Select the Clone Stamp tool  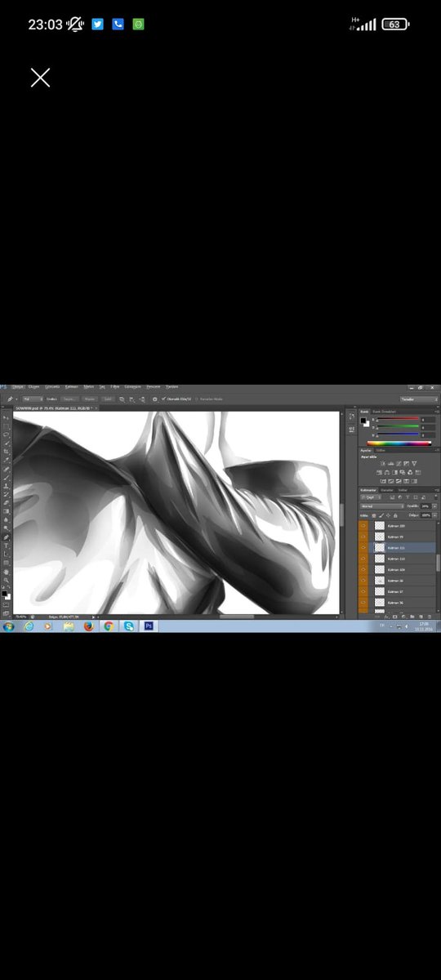coord(7,486)
